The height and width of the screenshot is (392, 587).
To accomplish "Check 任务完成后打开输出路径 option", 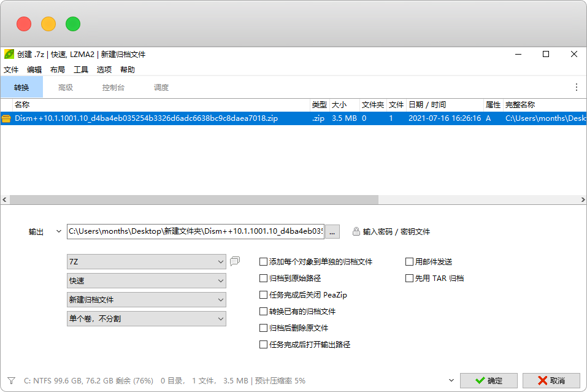I will coord(264,344).
